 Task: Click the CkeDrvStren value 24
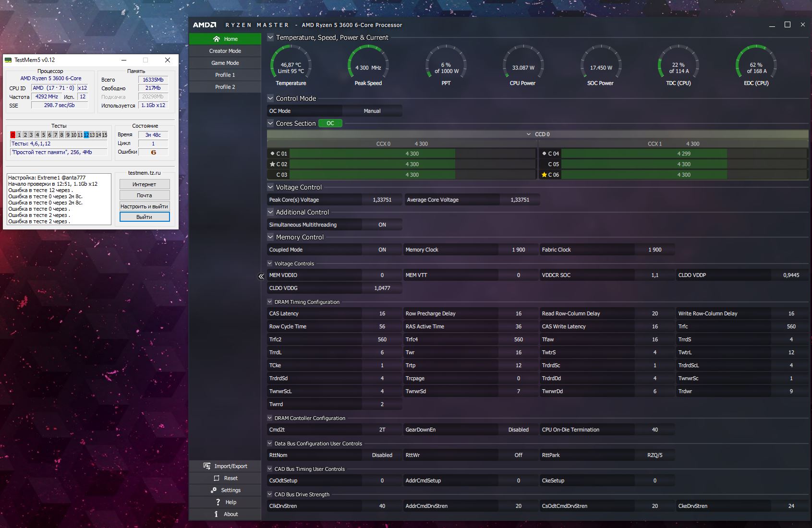(791, 506)
